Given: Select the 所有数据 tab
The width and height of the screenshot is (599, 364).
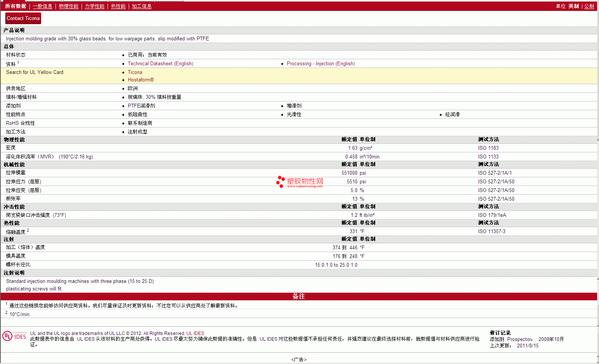Looking at the screenshot, I should pyautogui.click(x=15, y=6).
